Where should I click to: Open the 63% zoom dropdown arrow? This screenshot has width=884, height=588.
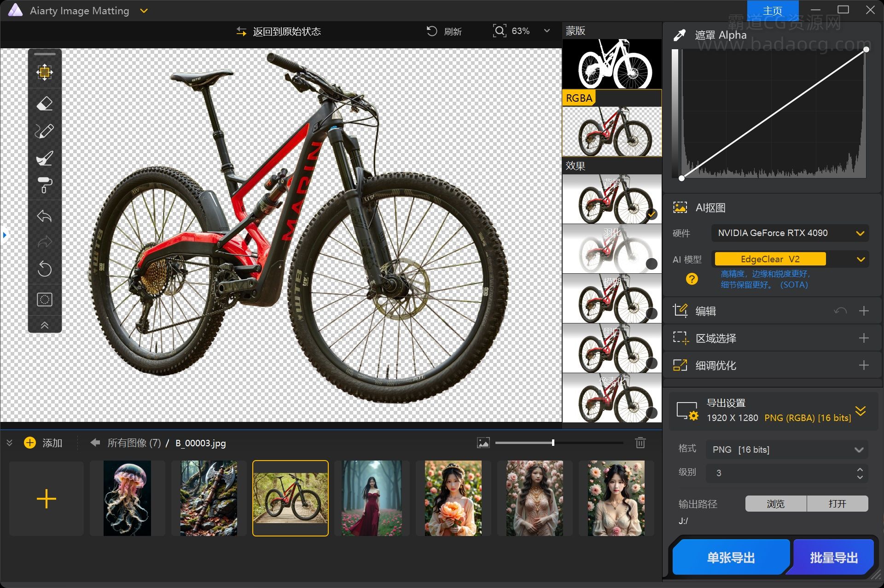click(547, 31)
